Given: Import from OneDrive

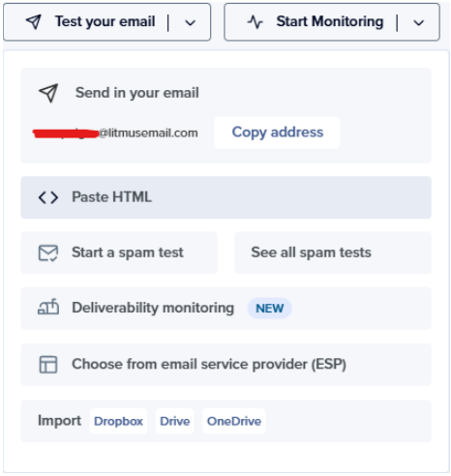Looking at the screenshot, I should click(234, 421).
